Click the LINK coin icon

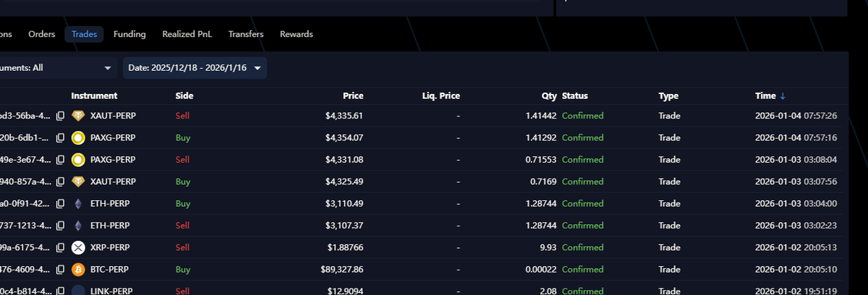[78, 291]
